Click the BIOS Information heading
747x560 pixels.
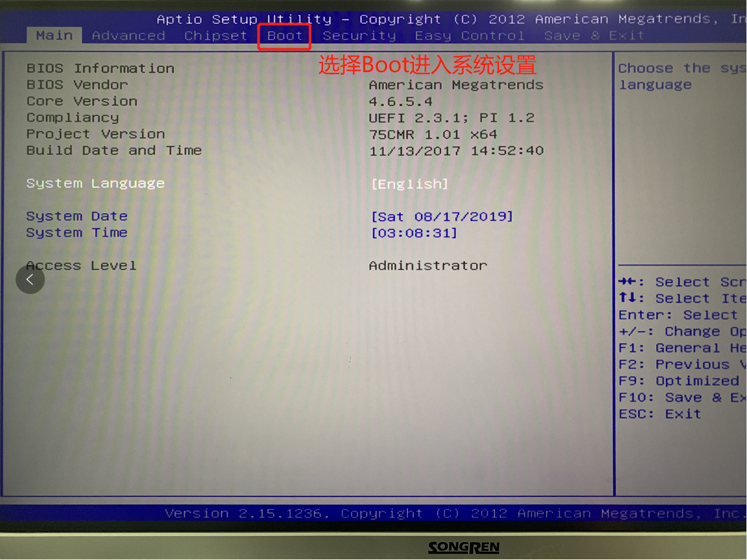pyautogui.click(x=100, y=69)
